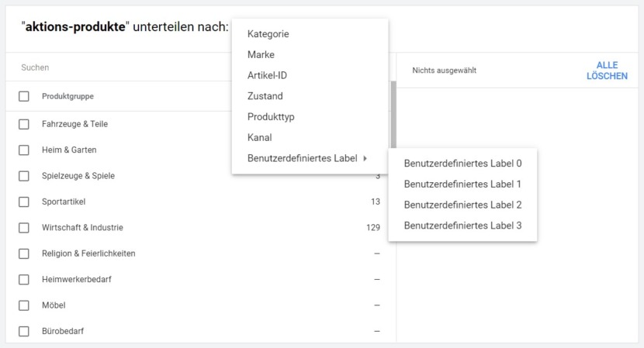This screenshot has height=348, width=644.
Task: Expand the Benutzerdefiniertes Label submenu entry
Action: [310, 158]
